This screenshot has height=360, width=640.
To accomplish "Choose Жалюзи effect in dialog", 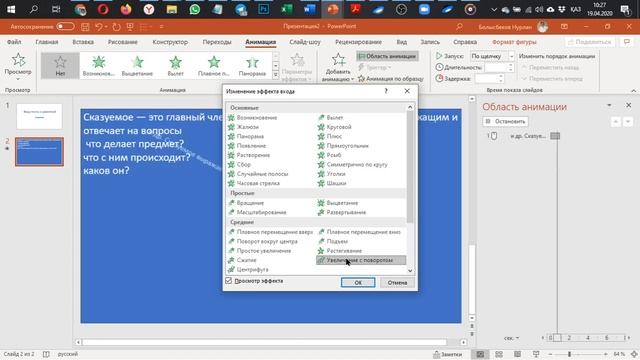I will [x=248, y=127].
